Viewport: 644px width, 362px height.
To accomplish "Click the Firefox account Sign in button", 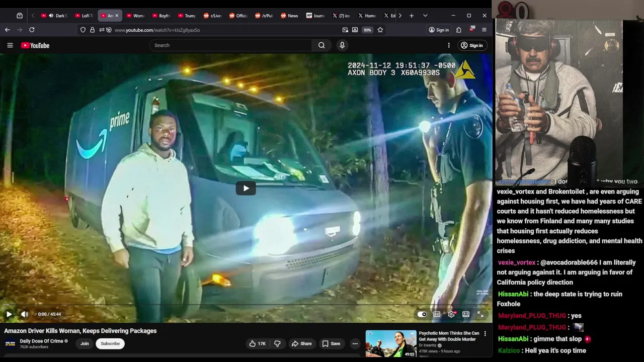I will (439, 30).
